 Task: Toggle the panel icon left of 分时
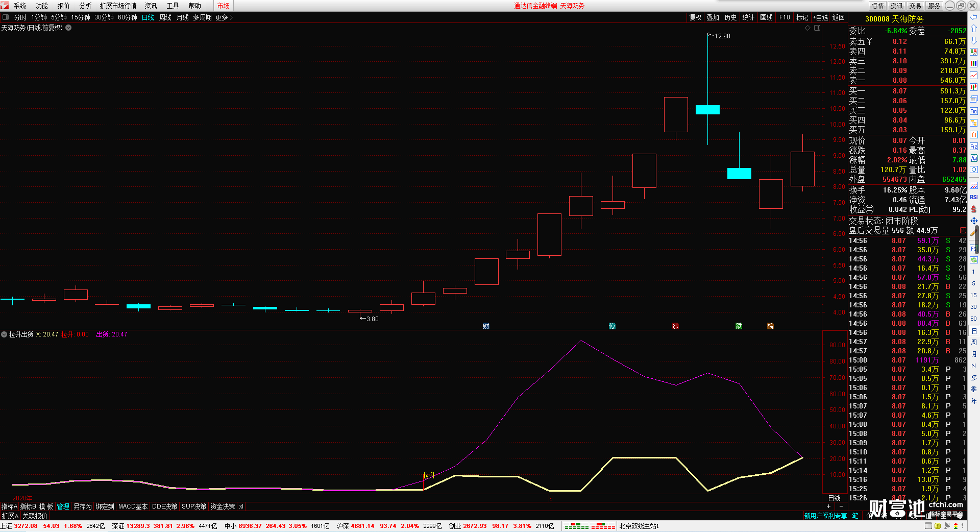point(6,17)
